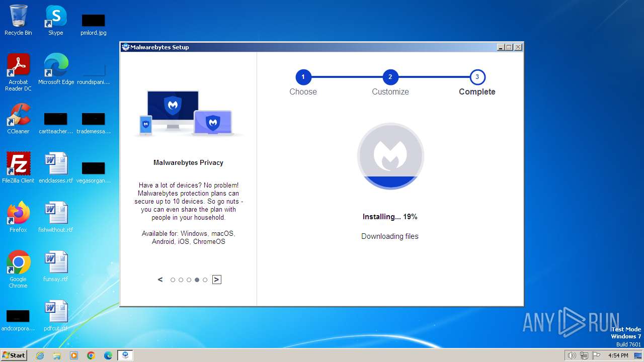Open Action Center flag tray icon
Image resolution: width=644 pixels, height=362 pixels.
click(596, 355)
